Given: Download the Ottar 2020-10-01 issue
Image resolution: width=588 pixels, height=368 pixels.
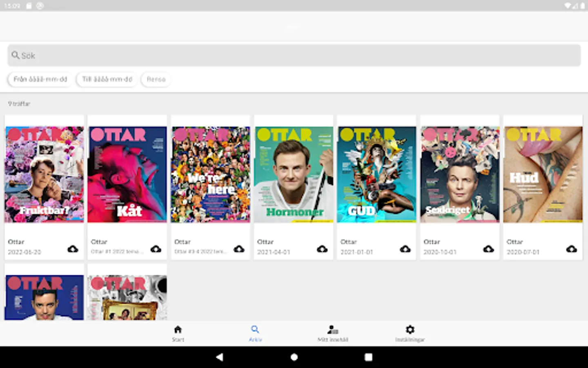Looking at the screenshot, I should coord(488,249).
